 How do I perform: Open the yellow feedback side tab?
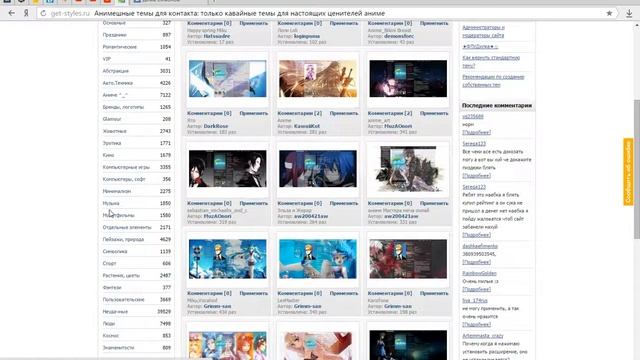[628, 172]
